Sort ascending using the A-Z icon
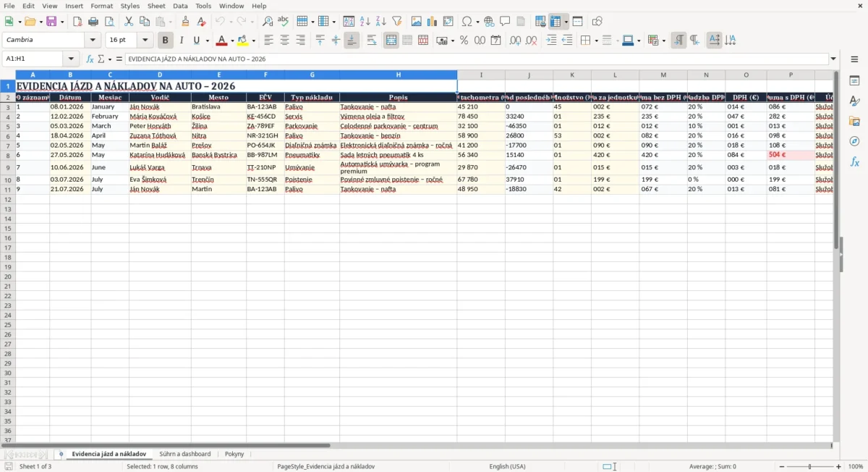 [x=365, y=21]
